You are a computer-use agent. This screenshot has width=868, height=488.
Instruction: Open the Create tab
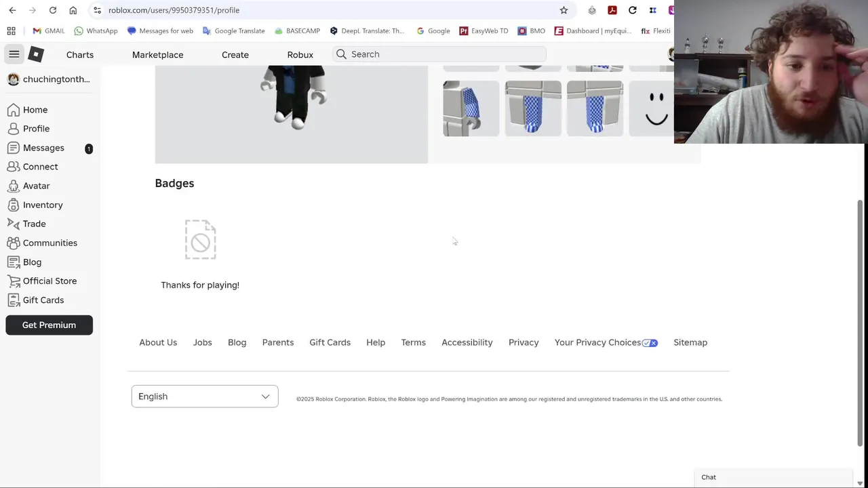tap(235, 54)
